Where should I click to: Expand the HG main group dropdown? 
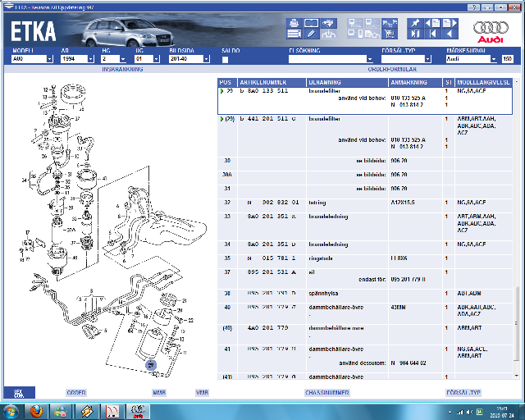123,59
